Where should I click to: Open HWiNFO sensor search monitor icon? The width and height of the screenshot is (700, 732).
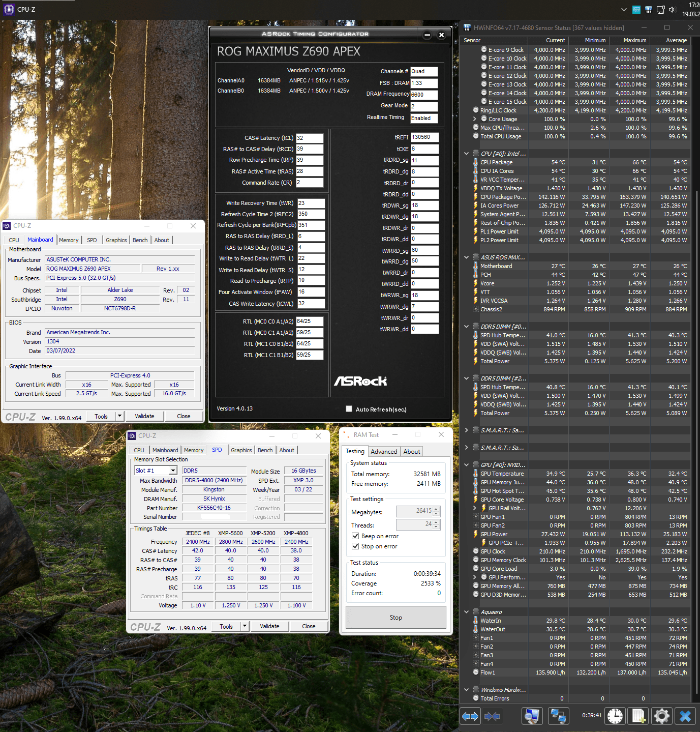click(x=532, y=716)
